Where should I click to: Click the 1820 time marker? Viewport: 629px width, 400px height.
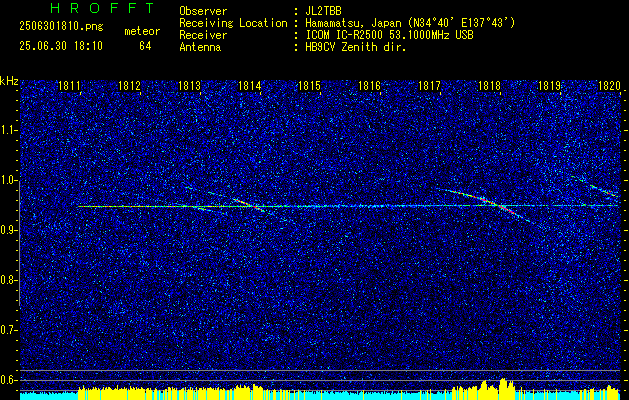(x=610, y=86)
